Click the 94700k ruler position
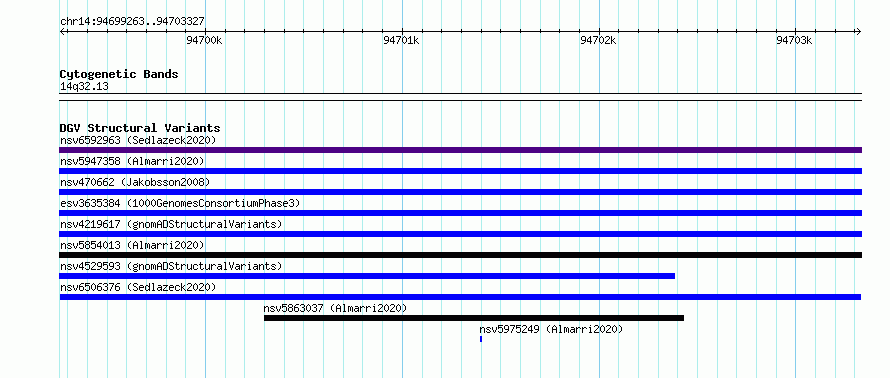 pyautogui.click(x=204, y=40)
